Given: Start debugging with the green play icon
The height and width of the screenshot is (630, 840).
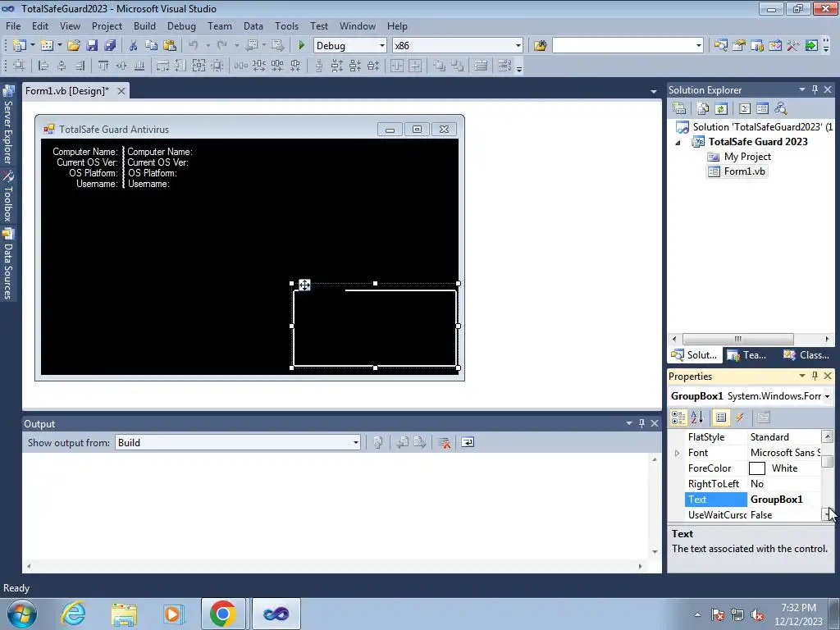Looking at the screenshot, I should point(302,46).
